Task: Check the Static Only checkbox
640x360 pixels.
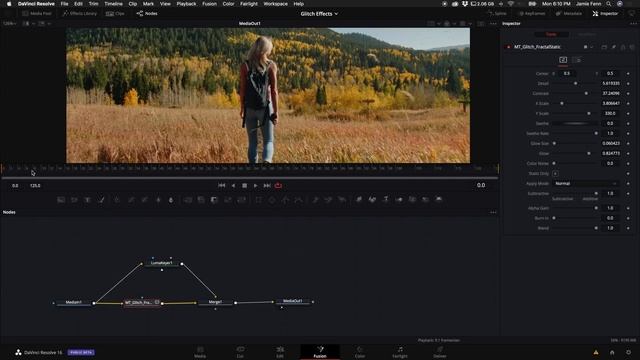Action: coord(555,173)
